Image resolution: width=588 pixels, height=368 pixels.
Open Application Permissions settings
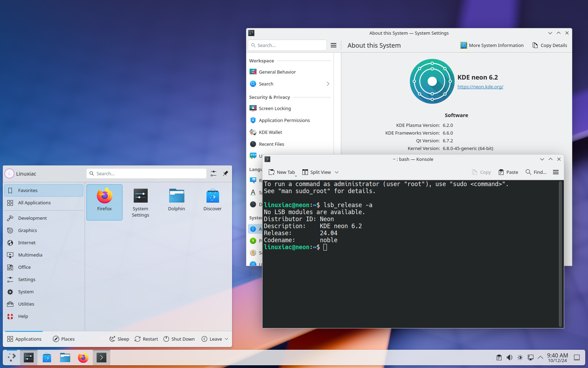290,120
